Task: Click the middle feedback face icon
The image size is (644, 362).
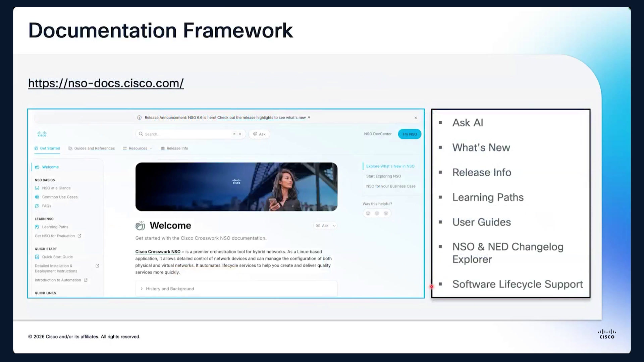Action: pyautogui.click(x=377, y=213)
